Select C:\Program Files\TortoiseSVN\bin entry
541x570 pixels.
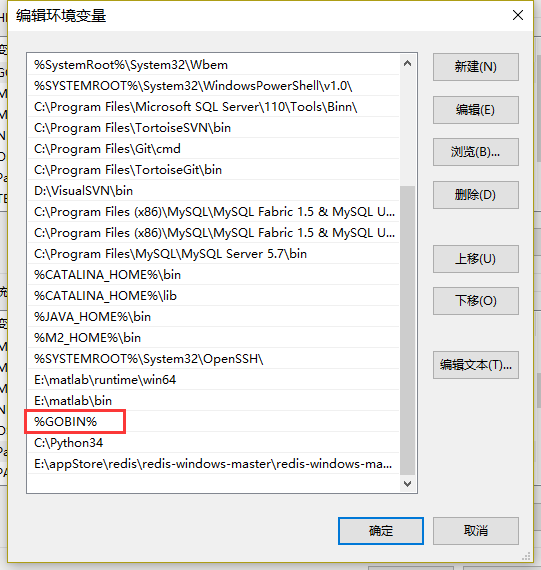click(213, 128)
